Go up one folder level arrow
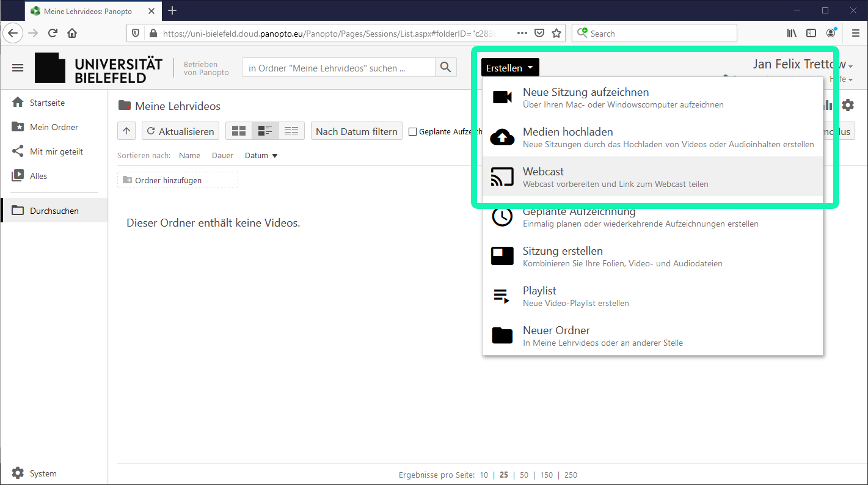This screenshot has height=485, width=868. [126, 131]
